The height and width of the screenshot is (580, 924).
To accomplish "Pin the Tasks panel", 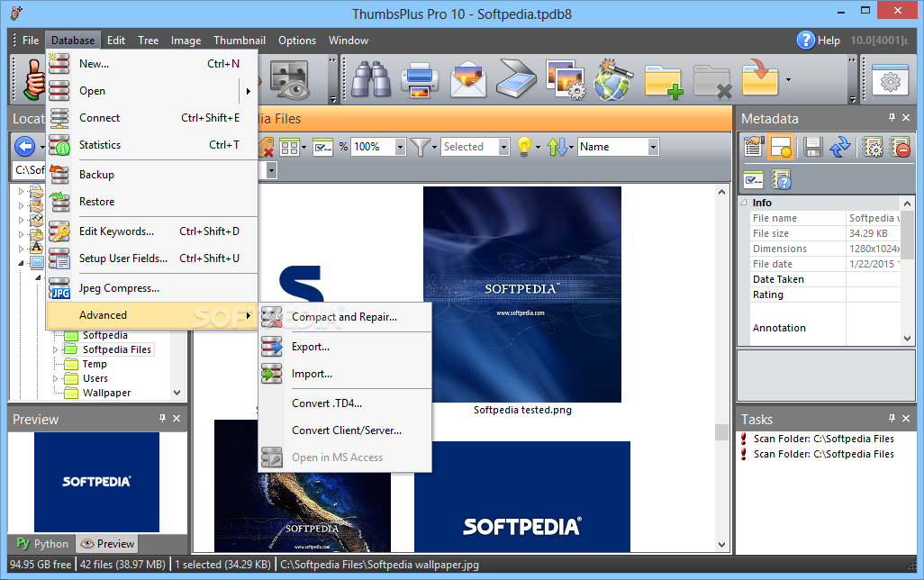I will (892, 418).
